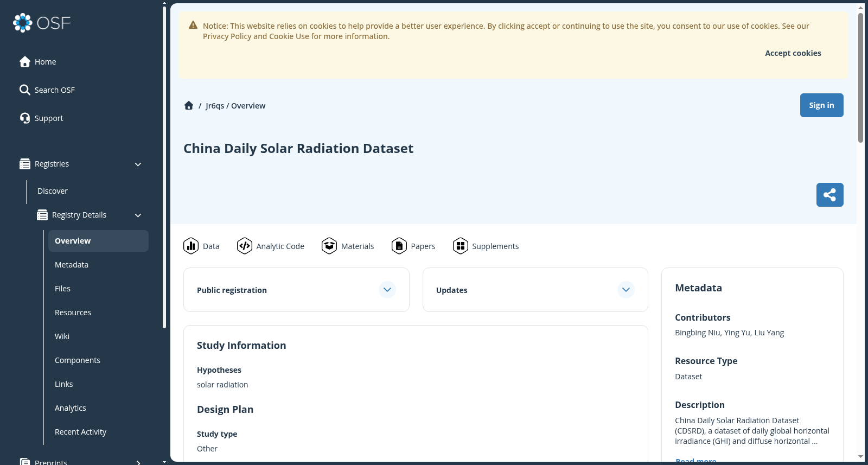Open Discover under Registries

pos(53,191)
